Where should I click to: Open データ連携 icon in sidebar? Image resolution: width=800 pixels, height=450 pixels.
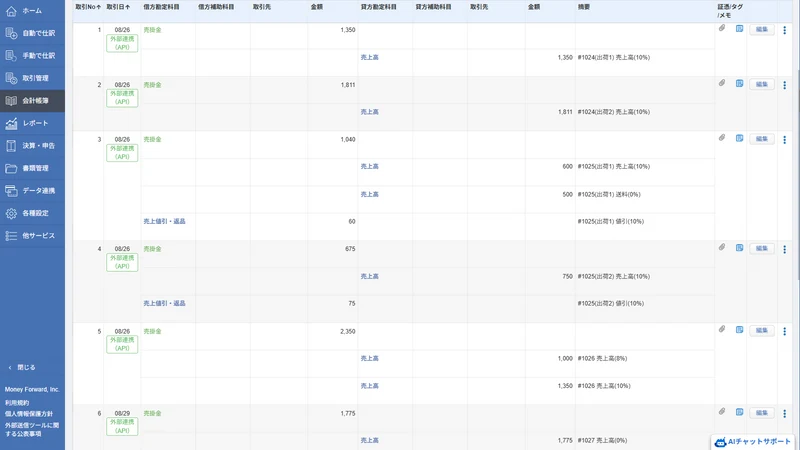[x=11, y=191]
